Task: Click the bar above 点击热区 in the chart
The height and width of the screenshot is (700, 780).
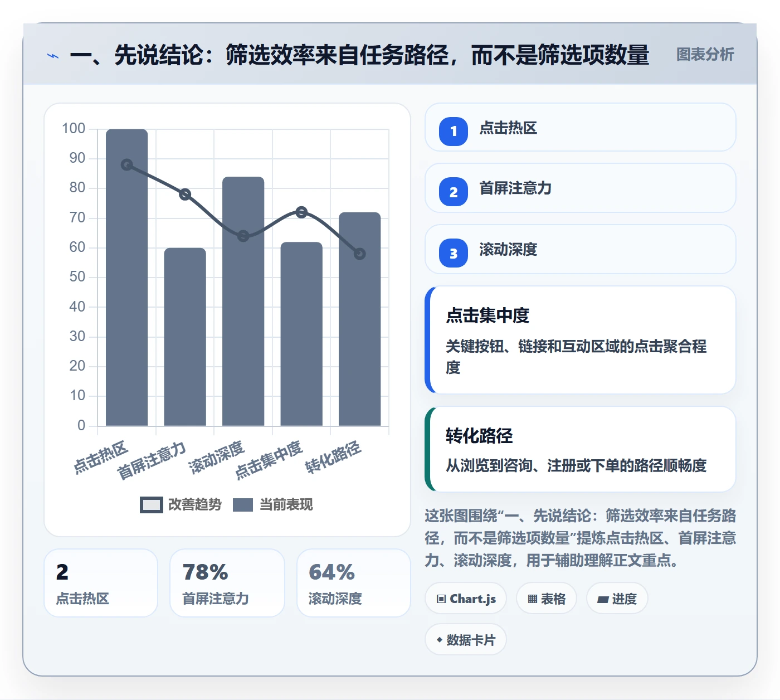Action: (x=127, y=278)
